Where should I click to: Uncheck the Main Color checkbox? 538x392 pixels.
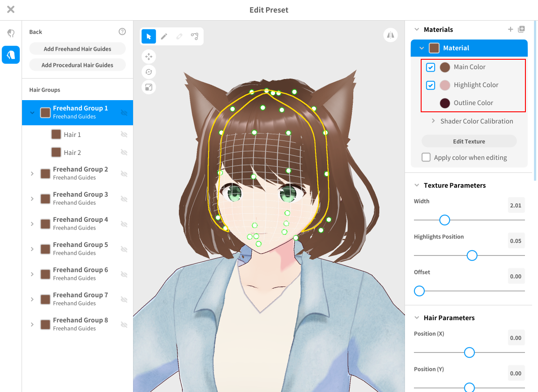431,67
